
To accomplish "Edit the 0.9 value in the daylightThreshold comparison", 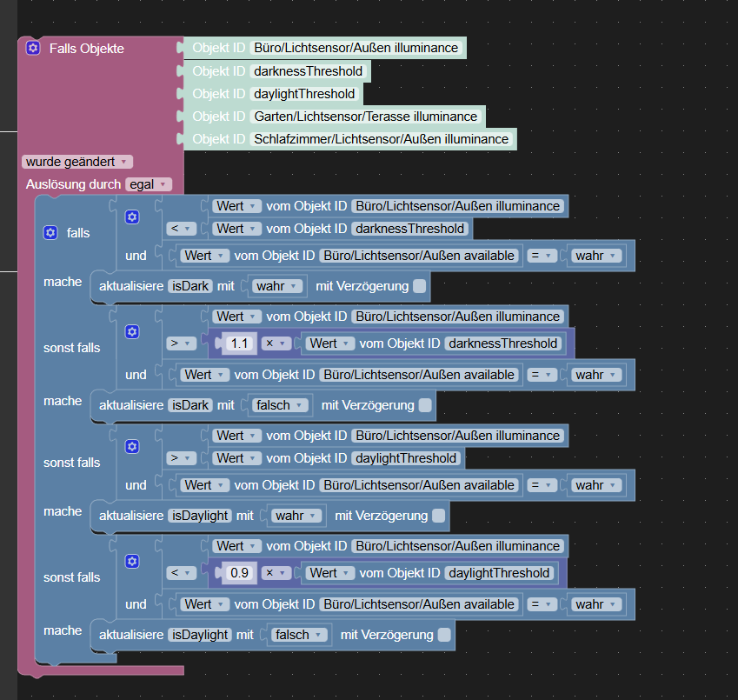I will pyautogui.click(x=239, y=572).
